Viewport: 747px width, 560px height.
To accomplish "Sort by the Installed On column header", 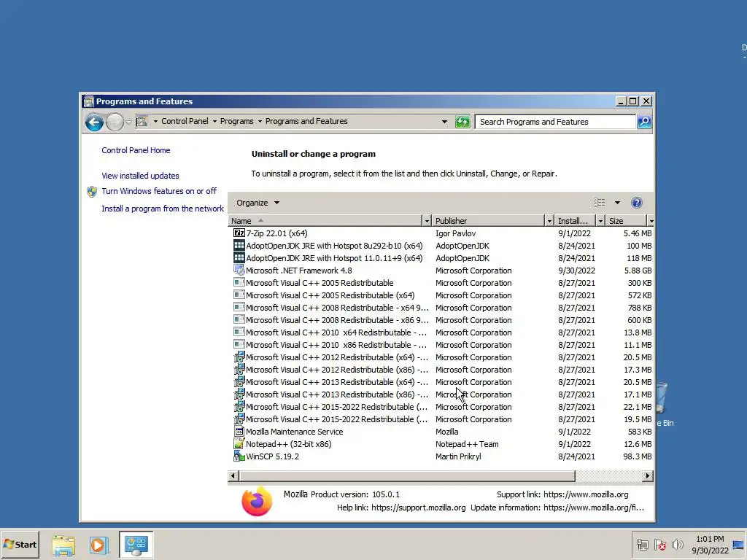I will (x=575, y=221).
